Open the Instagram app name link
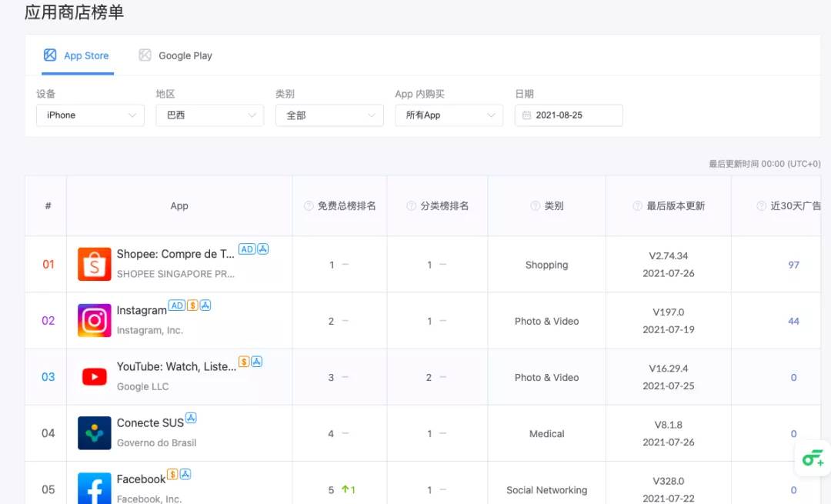831x504 pixels. click(x=142, y=311)
